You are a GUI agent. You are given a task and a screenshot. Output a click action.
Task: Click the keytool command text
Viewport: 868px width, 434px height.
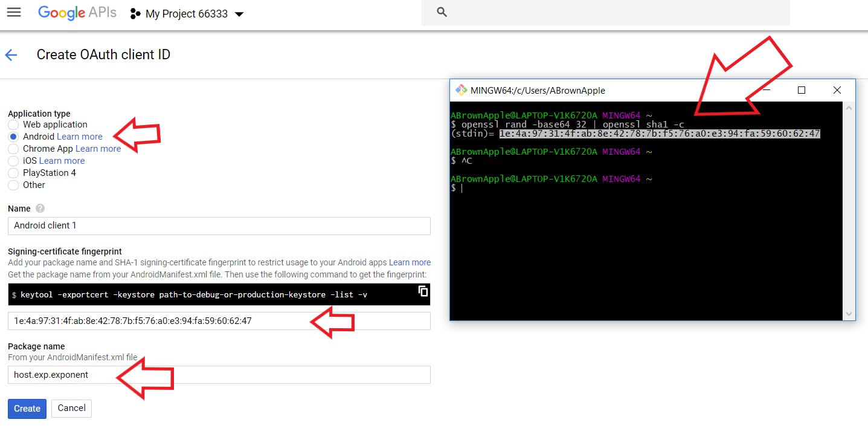[x=194, y=295]
